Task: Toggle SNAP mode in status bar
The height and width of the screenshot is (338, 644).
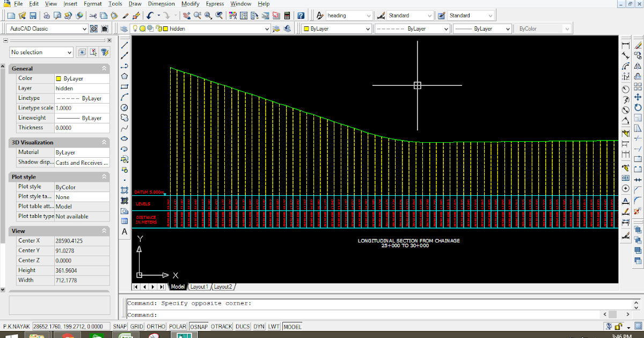Action: (x=120, y=326)
